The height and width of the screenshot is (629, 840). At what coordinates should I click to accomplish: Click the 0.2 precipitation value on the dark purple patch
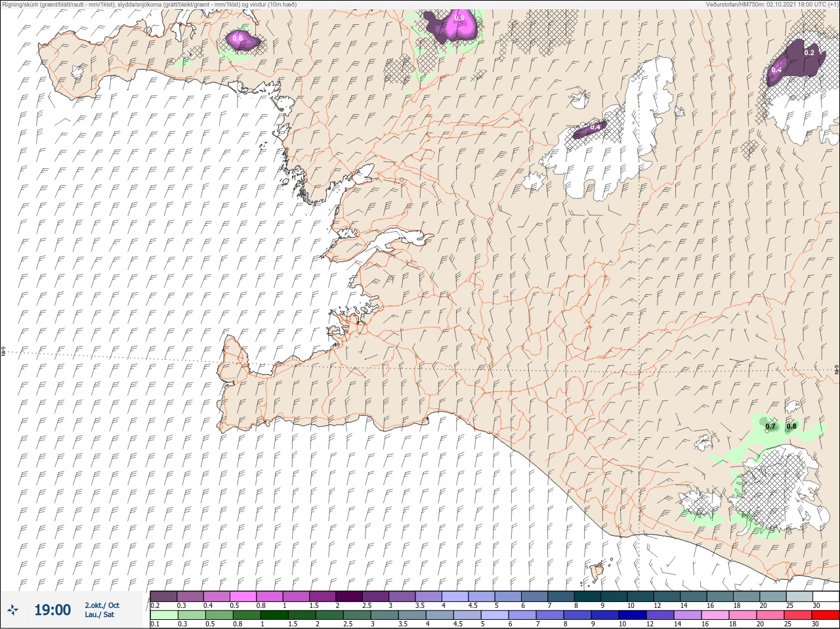809,53
